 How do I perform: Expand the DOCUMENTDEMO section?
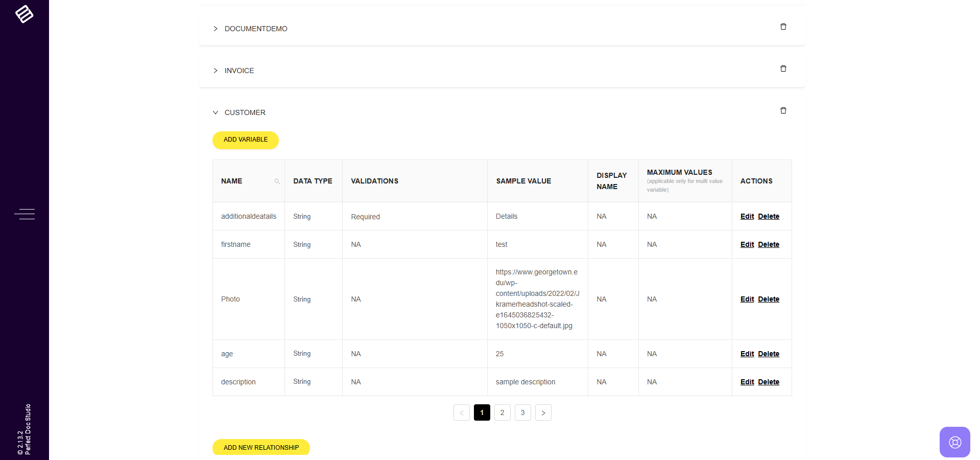(216, 29)
